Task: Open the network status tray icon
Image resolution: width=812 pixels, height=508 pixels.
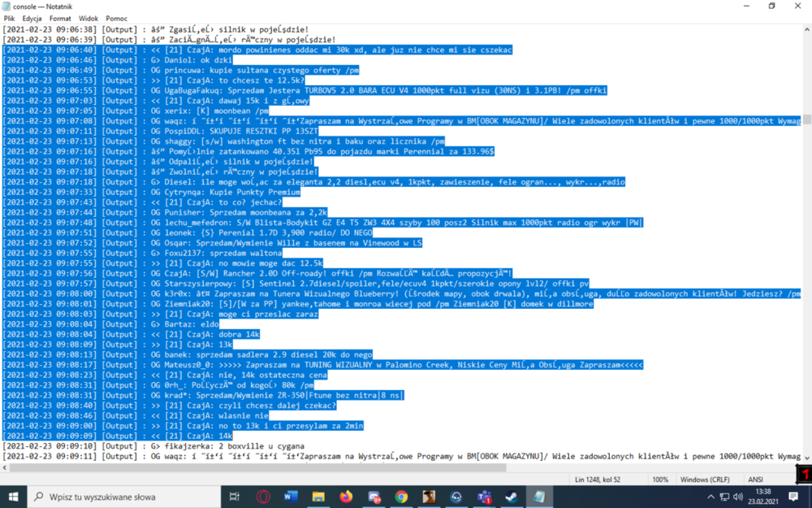Action: (724, 497)
